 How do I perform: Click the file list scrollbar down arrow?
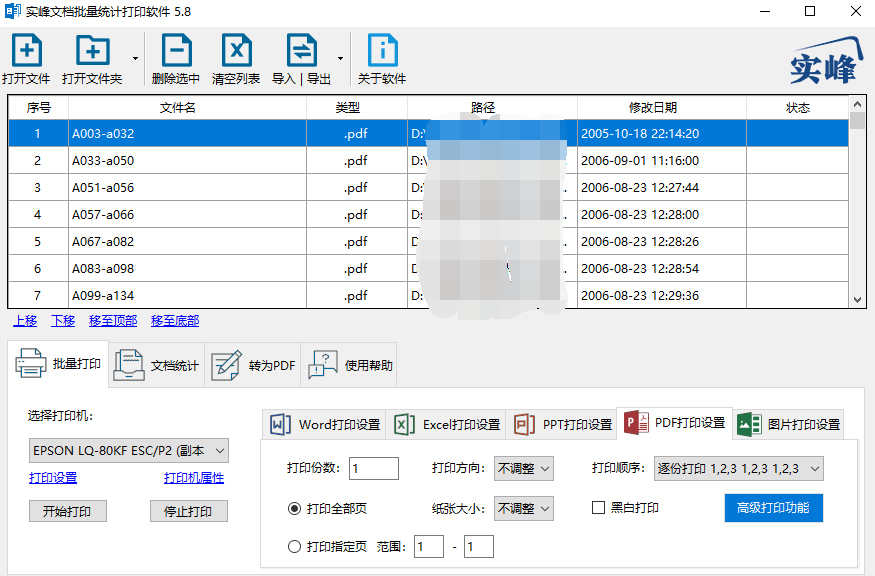click(858, 300)
